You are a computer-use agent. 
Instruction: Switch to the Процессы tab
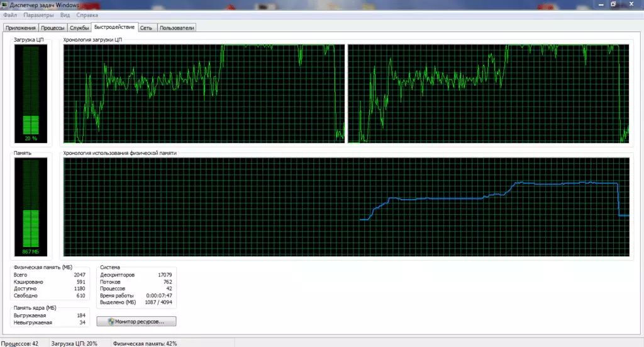(x=53, y=28)
